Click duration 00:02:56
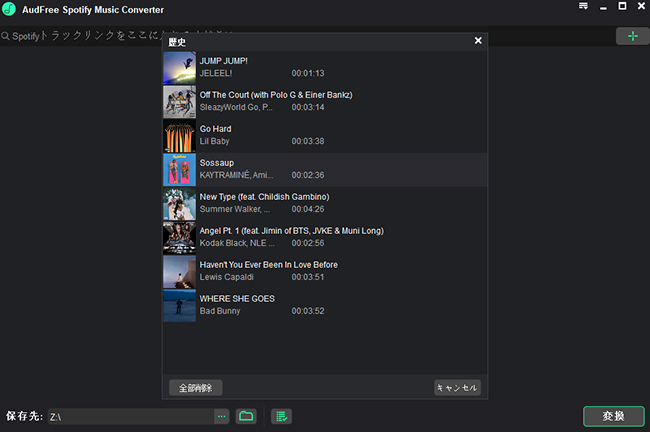This screenshot has height=432, width=650. pyautogui.click(x=308, y=243)
